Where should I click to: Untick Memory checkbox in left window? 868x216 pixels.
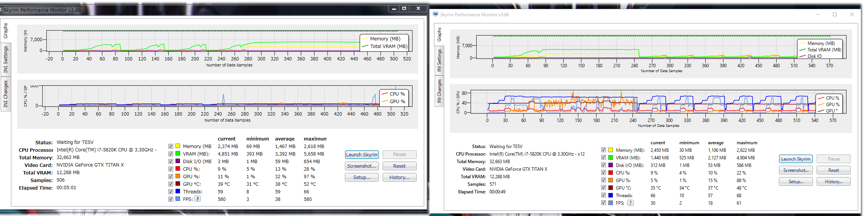171,146
